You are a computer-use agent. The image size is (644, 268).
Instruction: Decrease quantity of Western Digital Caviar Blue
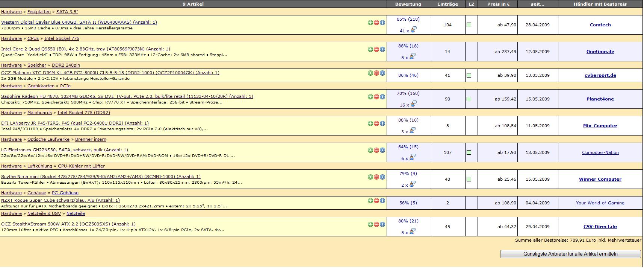click(376, 23)
